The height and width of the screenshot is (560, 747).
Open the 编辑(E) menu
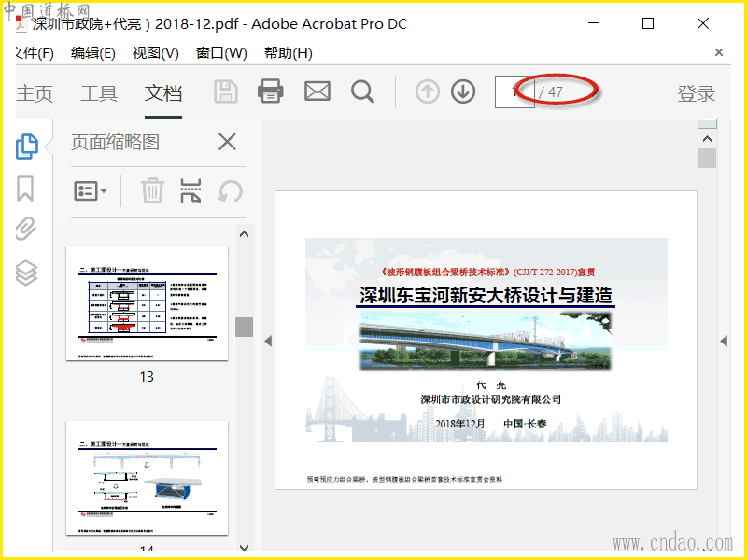92,52
